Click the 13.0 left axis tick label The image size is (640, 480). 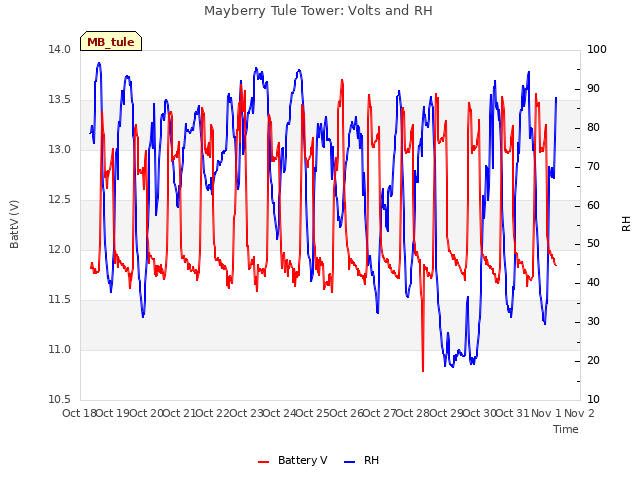[60, 149]
